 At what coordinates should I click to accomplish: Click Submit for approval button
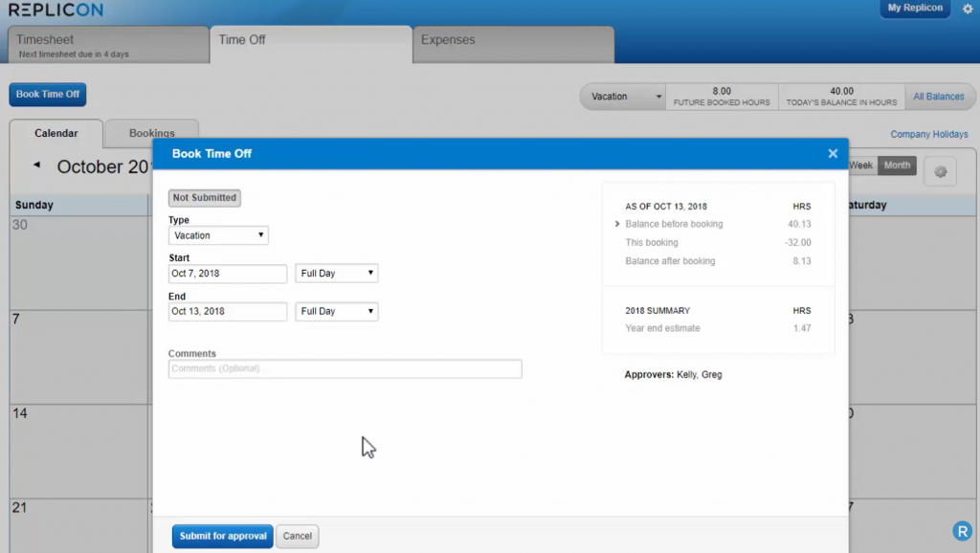[222, 536]
